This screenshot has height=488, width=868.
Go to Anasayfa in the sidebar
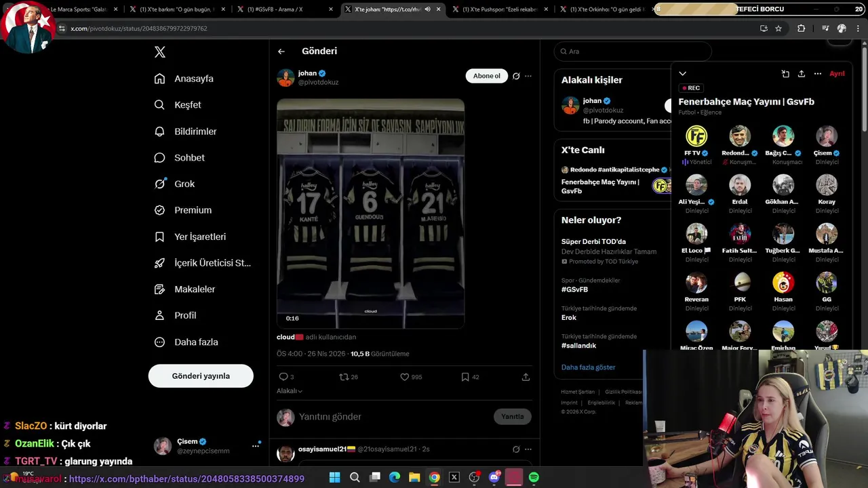click(184, 79)
